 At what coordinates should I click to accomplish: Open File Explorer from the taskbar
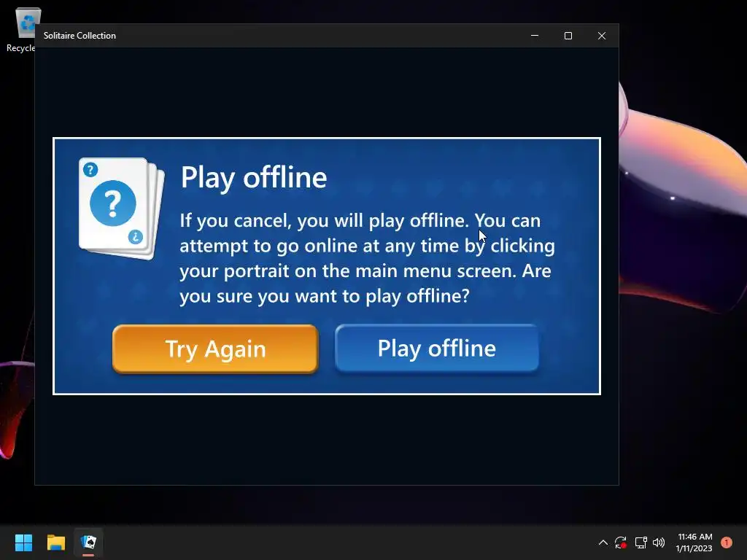click(55, 542)
